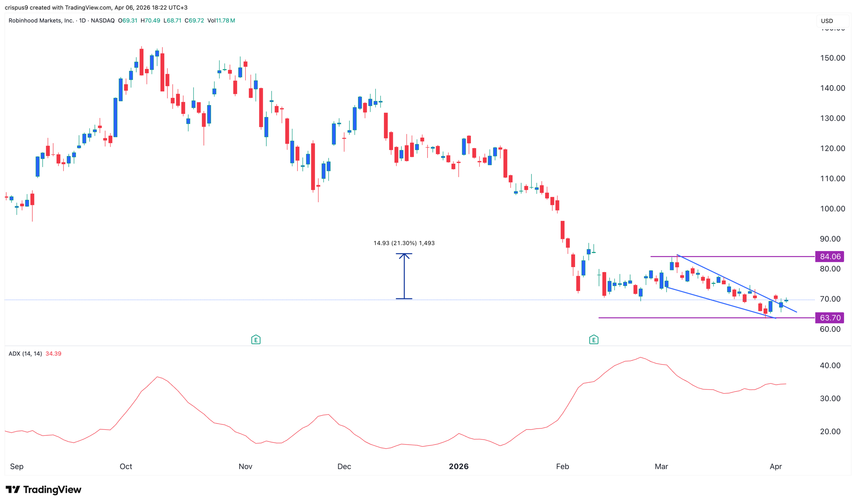Screen dimensions: 856x504
Task: Click the Oct label on time axis
Action: (126, 466)
